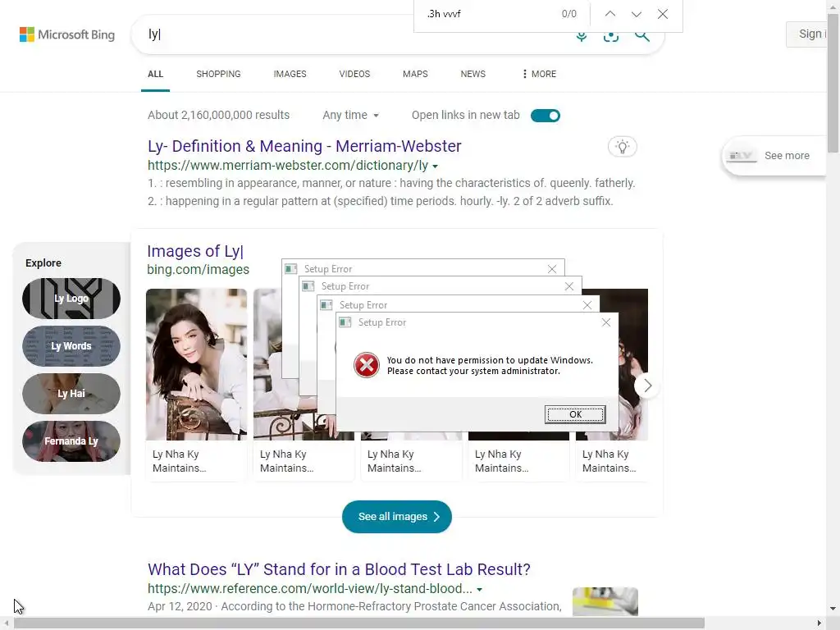
Task: Click the About 2,160,000,000 results text
Action: coord(218,115)
